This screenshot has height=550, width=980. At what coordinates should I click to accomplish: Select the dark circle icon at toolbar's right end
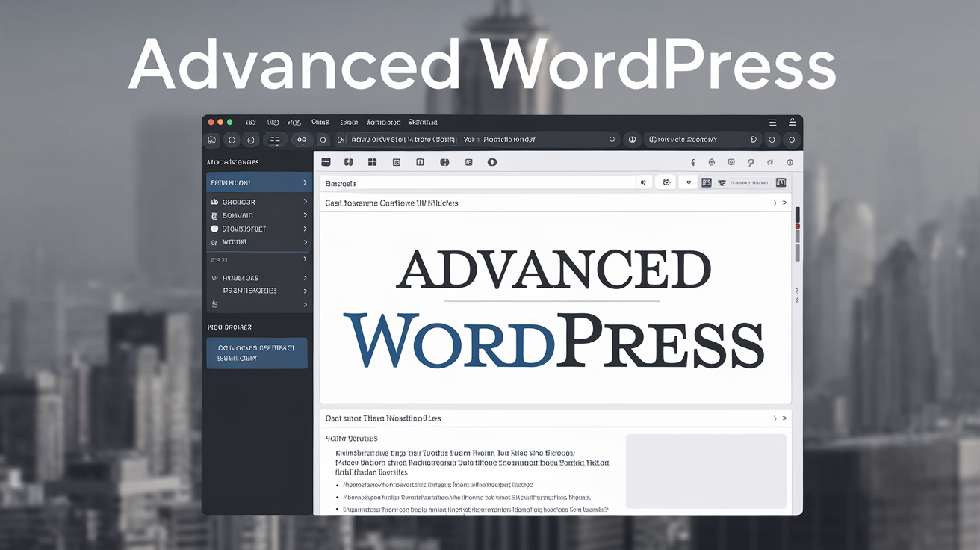pos(492,161)
